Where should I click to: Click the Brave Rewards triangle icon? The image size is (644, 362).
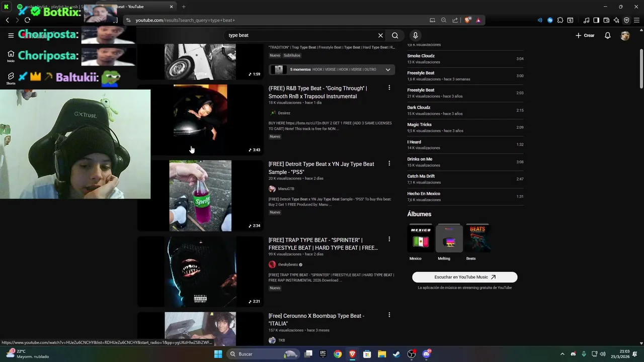(478, 20)
